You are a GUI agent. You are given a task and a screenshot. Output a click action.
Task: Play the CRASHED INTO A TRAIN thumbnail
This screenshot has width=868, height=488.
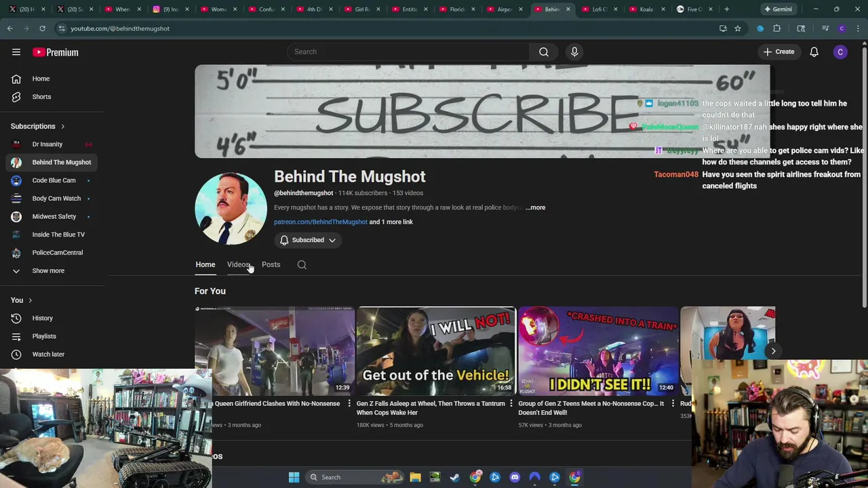(598, 351)
